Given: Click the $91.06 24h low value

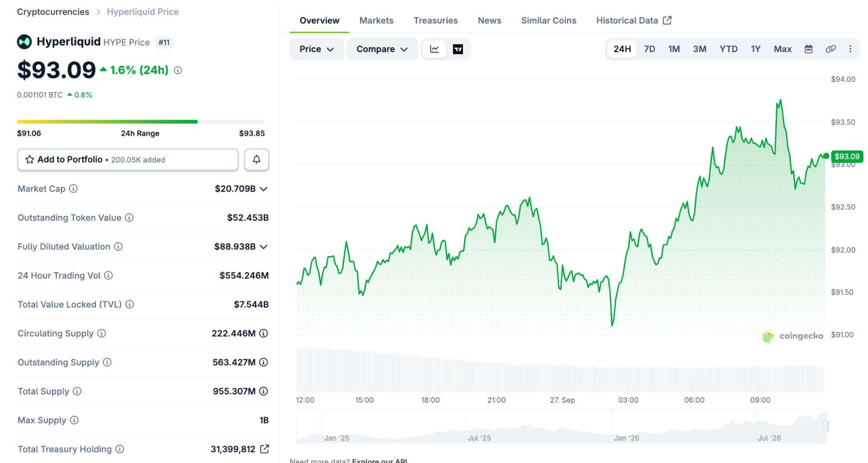Looking at the screenshot, I should tap(29, 133).
